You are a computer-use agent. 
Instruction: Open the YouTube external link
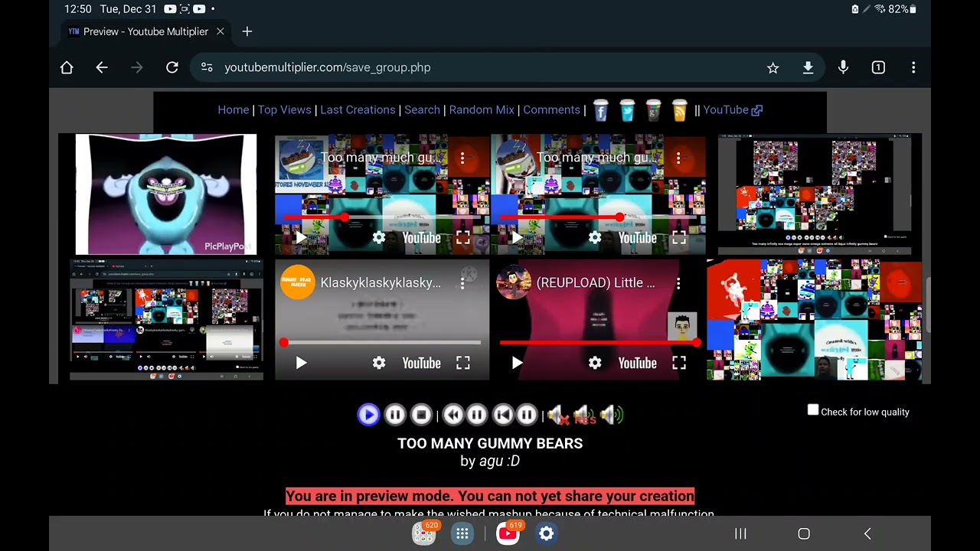pyautogui.click(x=733, y=109)
